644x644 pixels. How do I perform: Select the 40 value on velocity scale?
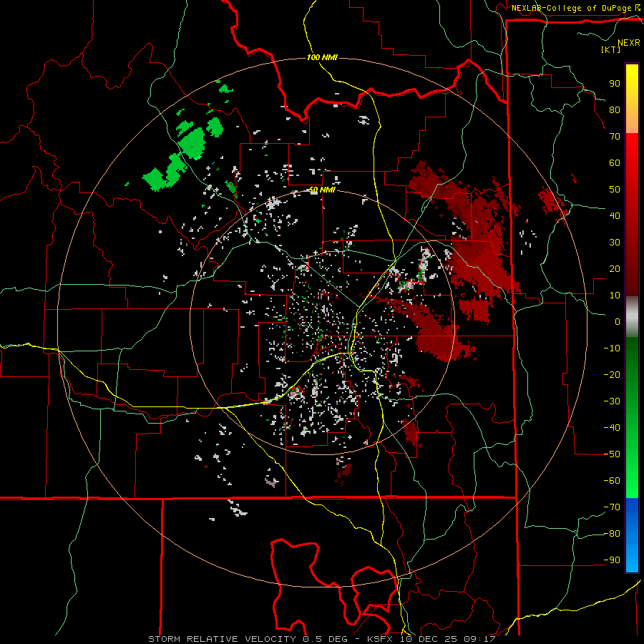tap(615, 215)
